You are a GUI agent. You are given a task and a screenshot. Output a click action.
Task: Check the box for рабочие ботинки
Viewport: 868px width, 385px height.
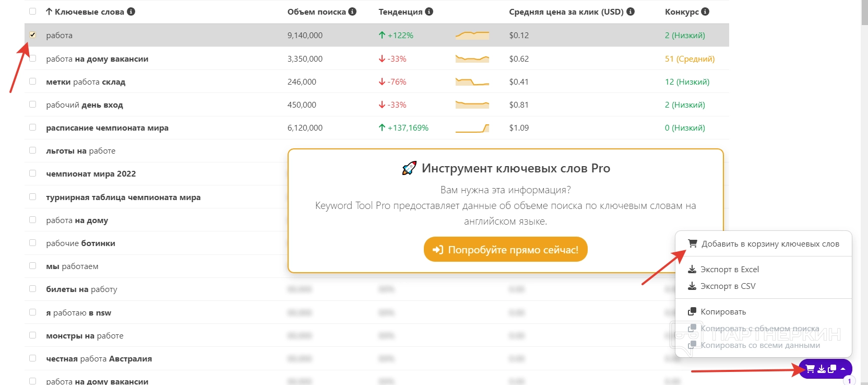(33, 243)
